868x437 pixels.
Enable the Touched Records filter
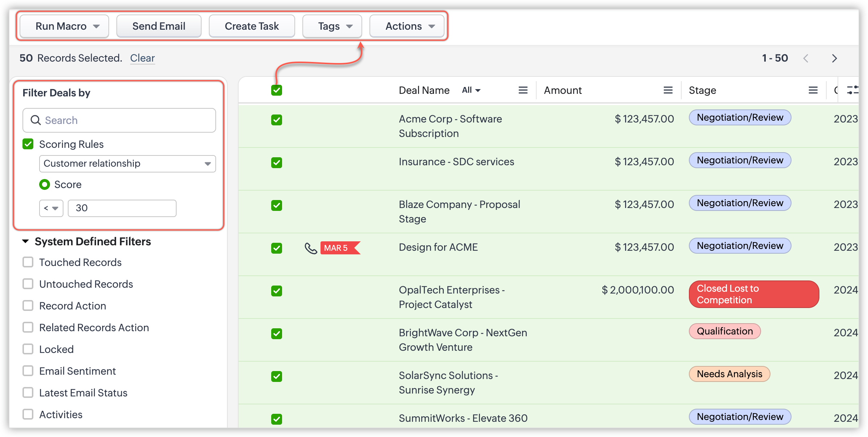pos(28,262)
